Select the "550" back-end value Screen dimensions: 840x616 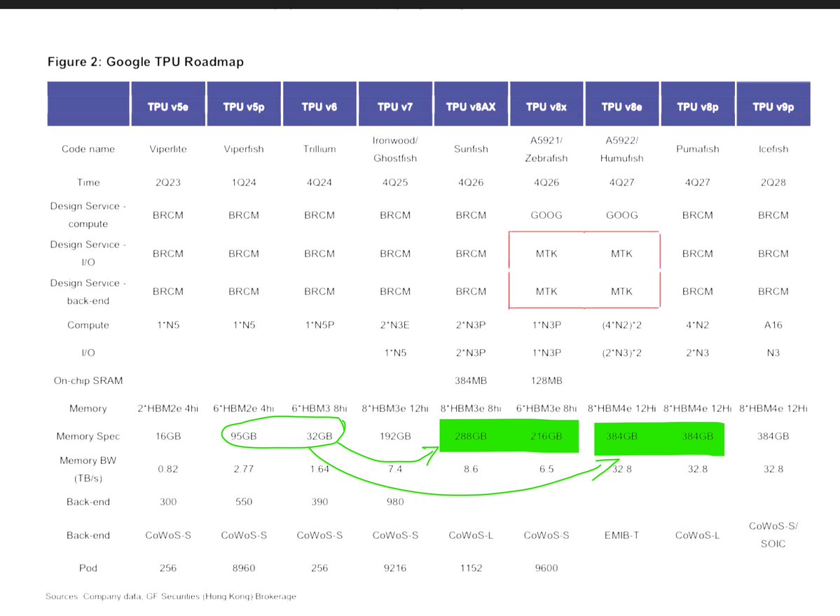244,501
